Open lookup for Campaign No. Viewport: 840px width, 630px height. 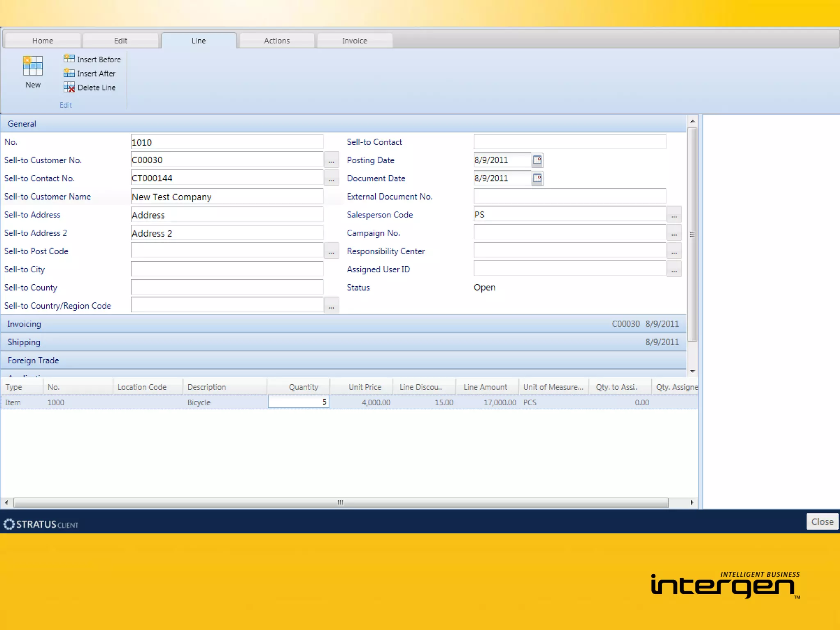[x=674, y=233]
